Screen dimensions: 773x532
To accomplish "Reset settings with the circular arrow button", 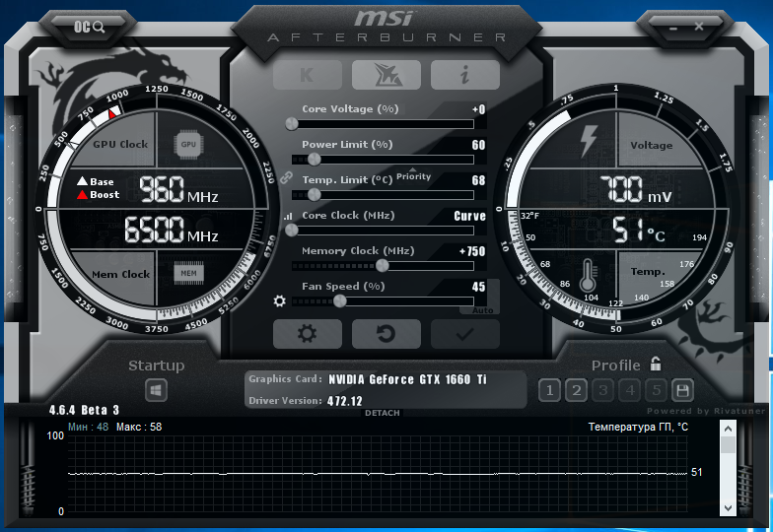I will click(x=386, y=333).
